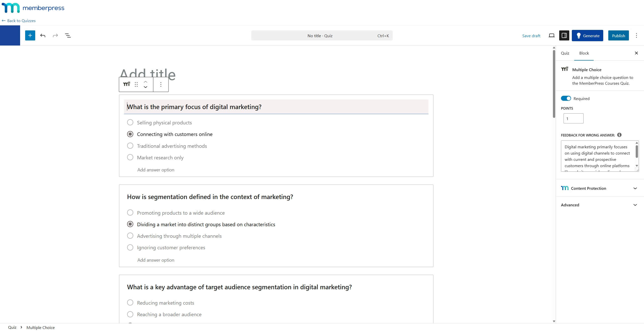Open the Multiple Choice block options menu
The height and width of the screenshot is (331, 644).
[x=161, y=84]
